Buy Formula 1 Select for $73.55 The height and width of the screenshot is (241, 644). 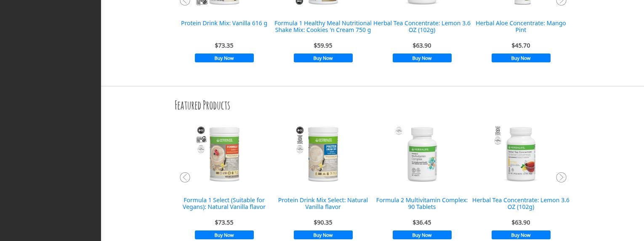[224, 235]
